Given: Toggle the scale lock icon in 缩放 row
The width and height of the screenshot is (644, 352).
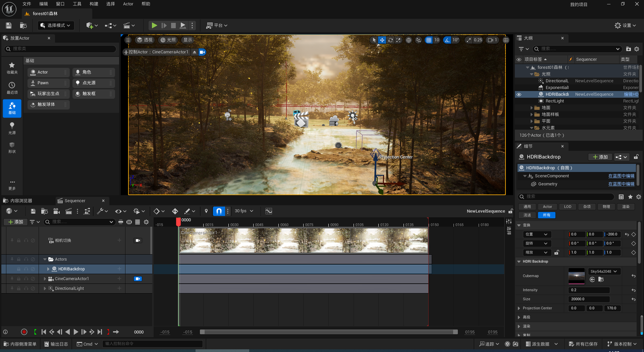Looking at the screenshot, I should 557,252.
